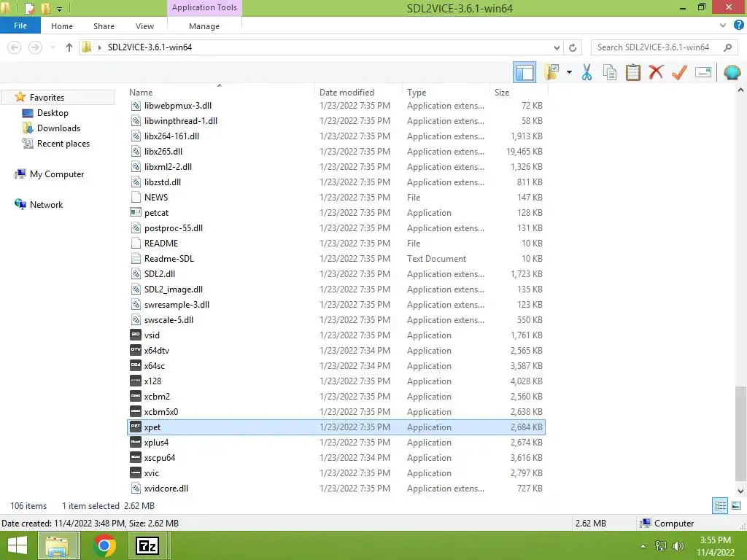This screenshot has width=747, height=560.
Task: Select the x64dtv application icon
Action: pos(135,350)
